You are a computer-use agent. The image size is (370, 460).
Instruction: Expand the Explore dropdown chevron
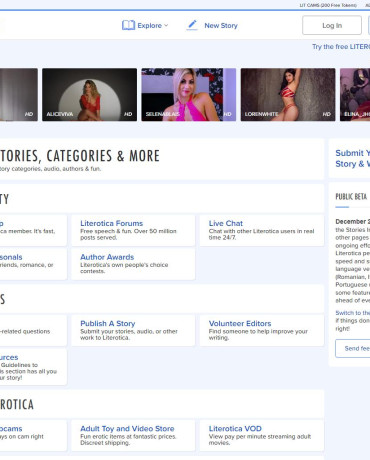166,25
